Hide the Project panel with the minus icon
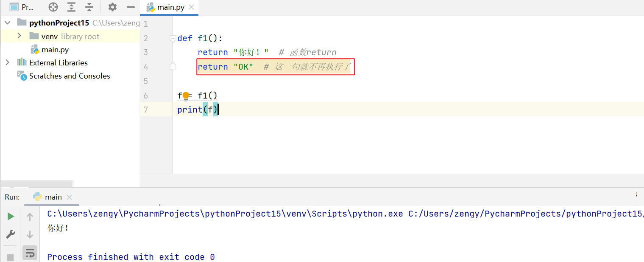644x262 pixels. (131, 7)
